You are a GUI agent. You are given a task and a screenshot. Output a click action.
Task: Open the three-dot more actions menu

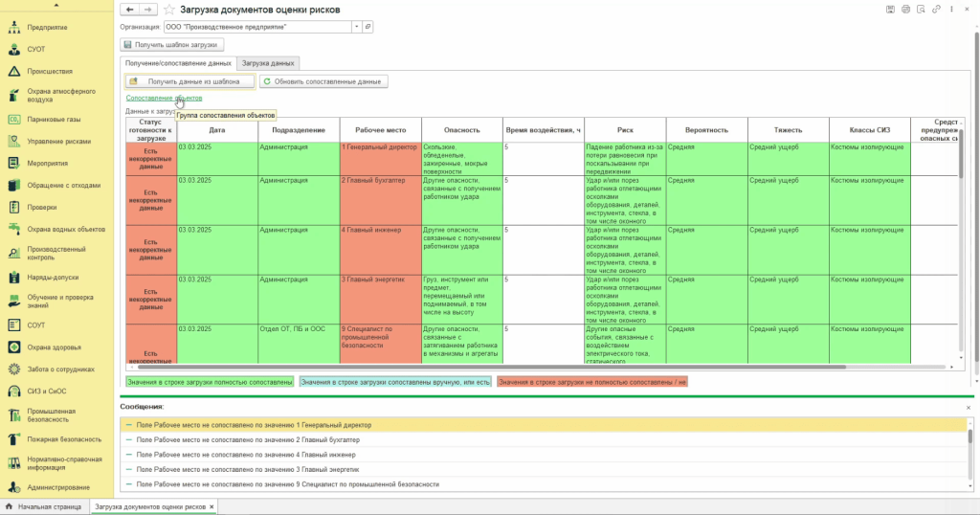[951, 10]
